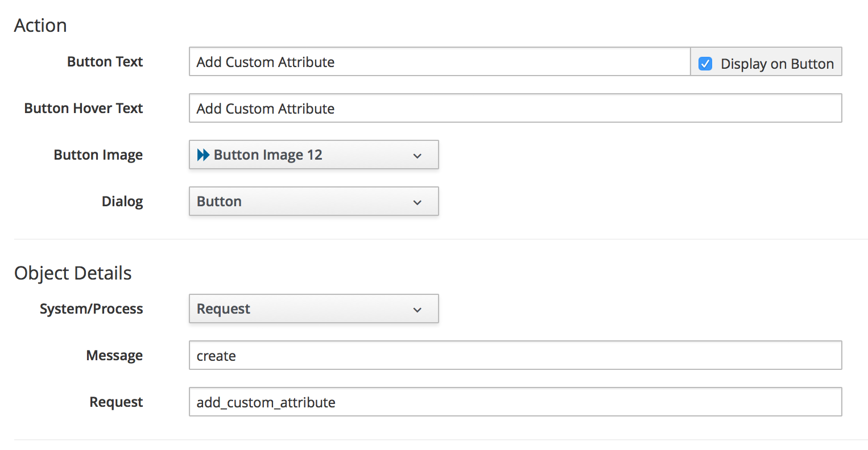Click the Display on Button label text
The width and height of the screenshot is (868, 450).
coord(777,64)
